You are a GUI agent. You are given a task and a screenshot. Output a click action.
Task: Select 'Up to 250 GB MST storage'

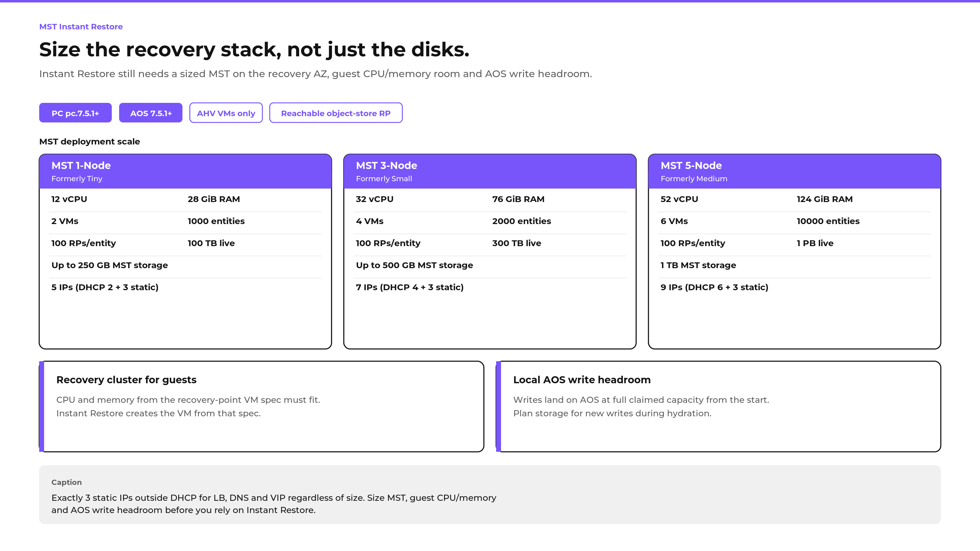110,265
